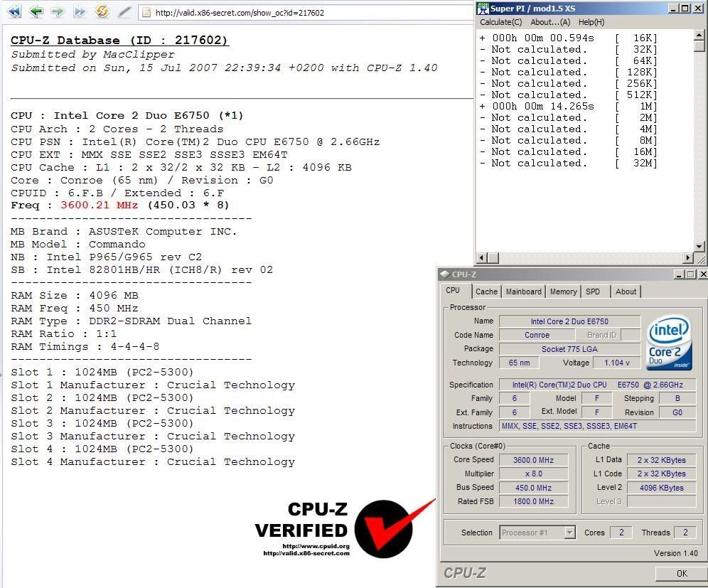Image resolution: width=708 pixels, height=588 pixels.
Task: Select the CPU tab in CPU-Z
Action: coord(453,290)
